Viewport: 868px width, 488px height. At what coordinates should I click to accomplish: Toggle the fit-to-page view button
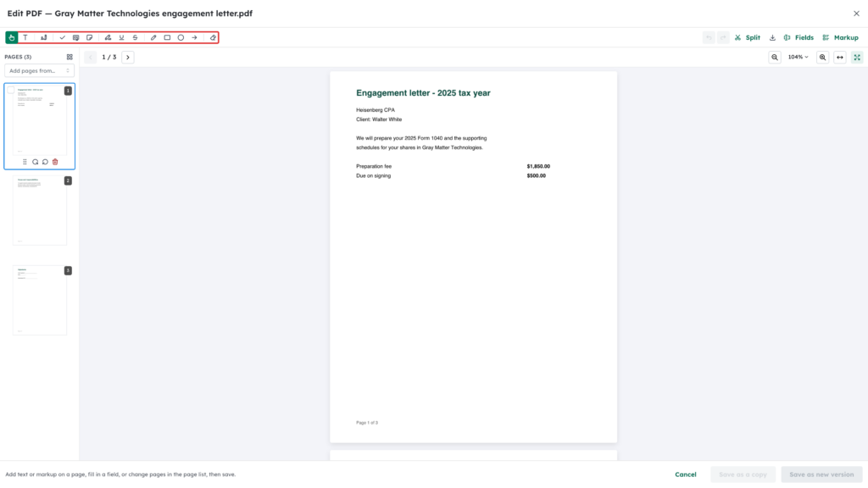[857, 57]
